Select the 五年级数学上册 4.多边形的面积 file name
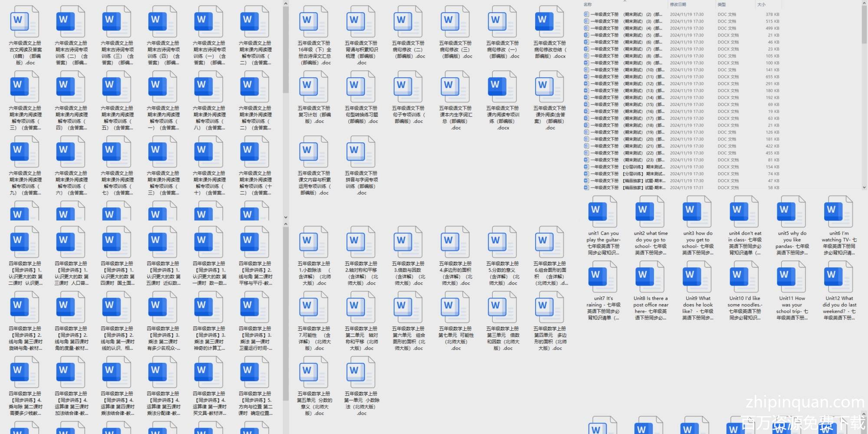The width and height of the screenshot is (868, 434). pyautogui.click(x=456, y=273)
